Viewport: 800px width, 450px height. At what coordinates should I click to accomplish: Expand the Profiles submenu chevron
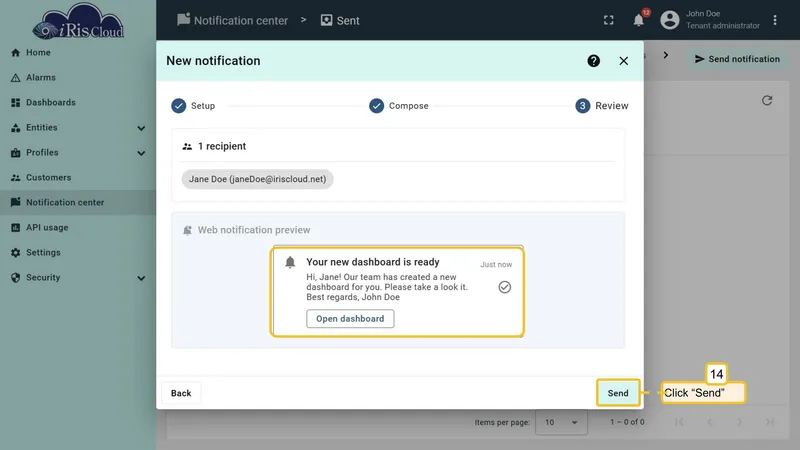tap(141, 153)
